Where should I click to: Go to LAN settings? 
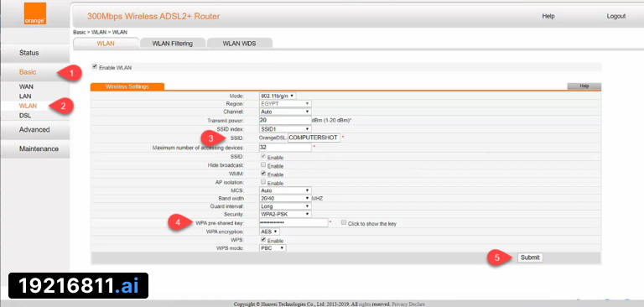[25, 96]
